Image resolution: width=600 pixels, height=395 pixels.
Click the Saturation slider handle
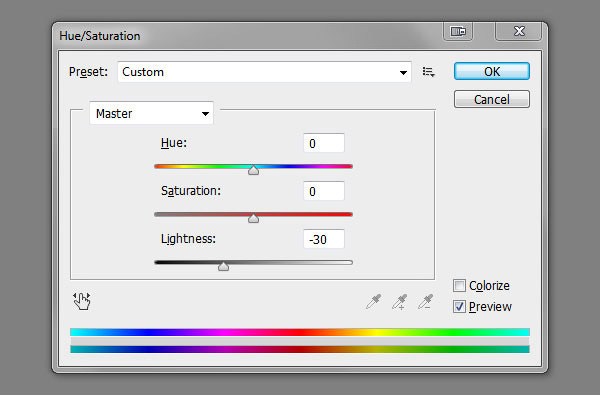[x=253, y=219]
